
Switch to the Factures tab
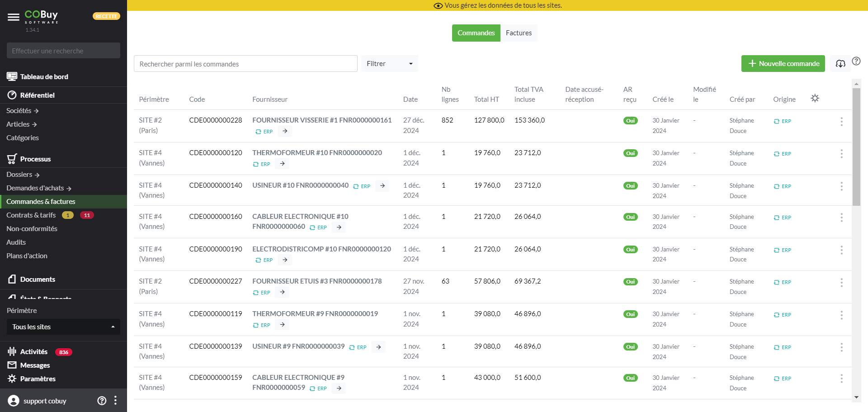click(x=519, y=33)
